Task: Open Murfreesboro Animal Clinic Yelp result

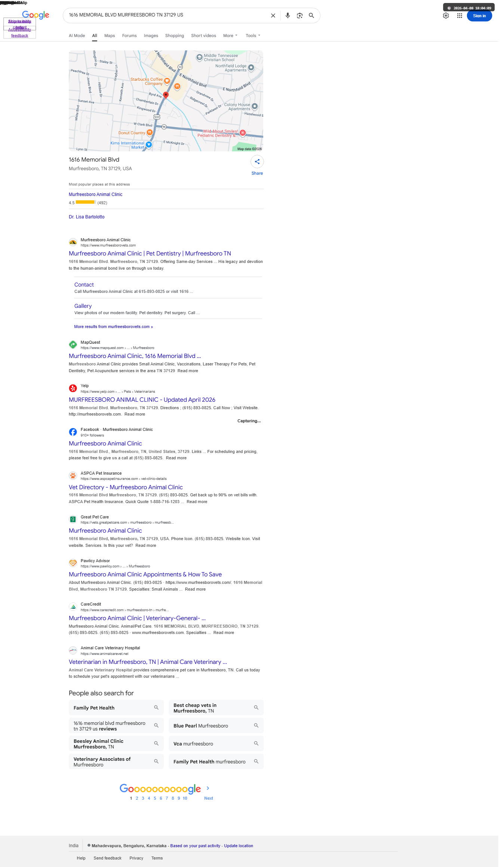Action: (x=142, y=399)
